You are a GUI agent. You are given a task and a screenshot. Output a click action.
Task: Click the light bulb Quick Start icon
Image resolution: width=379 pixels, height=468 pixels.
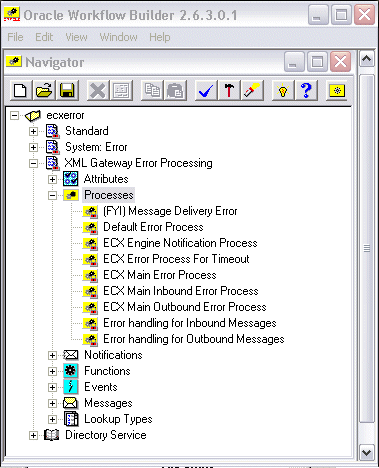(x=283, y=90)
